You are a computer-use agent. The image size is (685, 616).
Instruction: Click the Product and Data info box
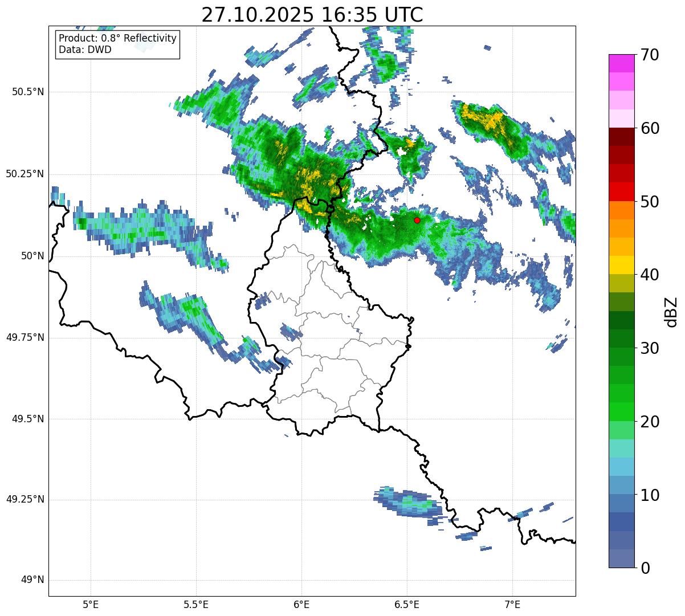point(117,44)
